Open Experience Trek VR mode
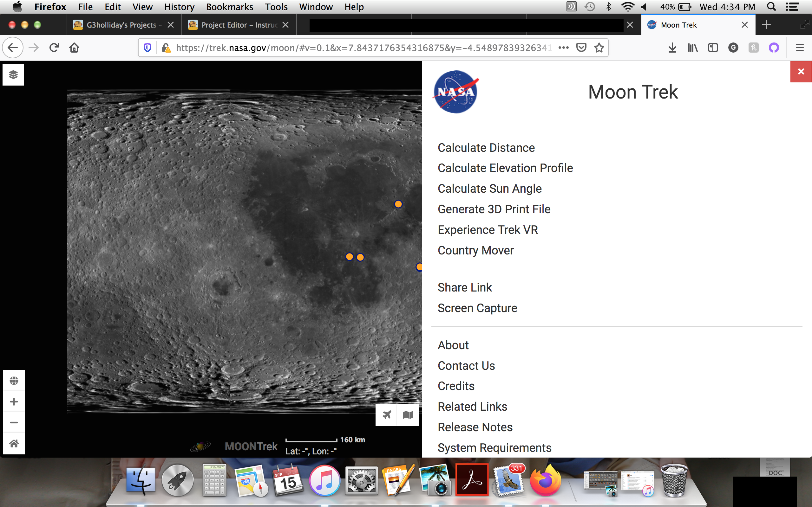 488,229
